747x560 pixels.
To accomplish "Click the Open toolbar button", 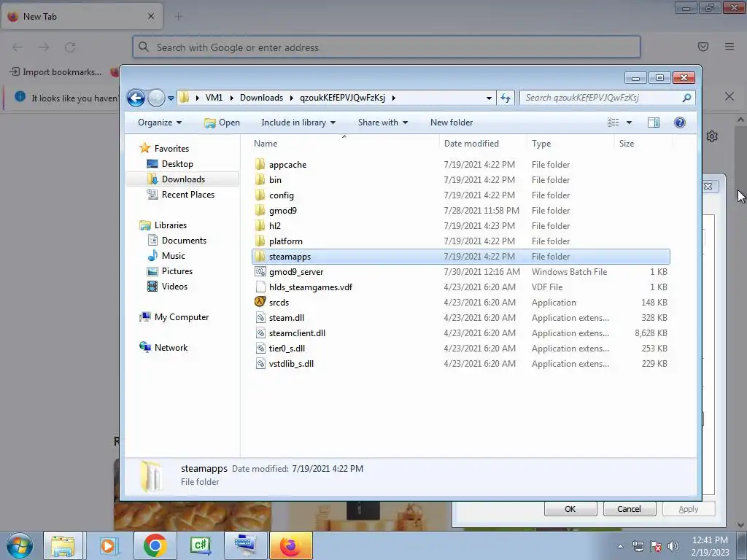I will coord(222,122).
